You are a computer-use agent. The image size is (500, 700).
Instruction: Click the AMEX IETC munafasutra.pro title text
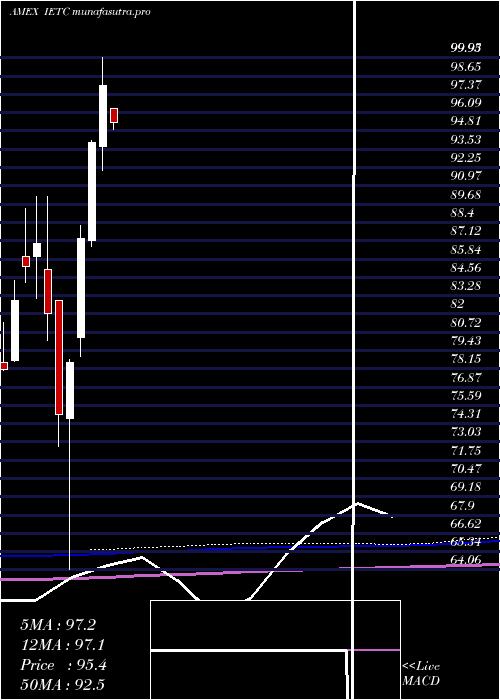[79, 12]
